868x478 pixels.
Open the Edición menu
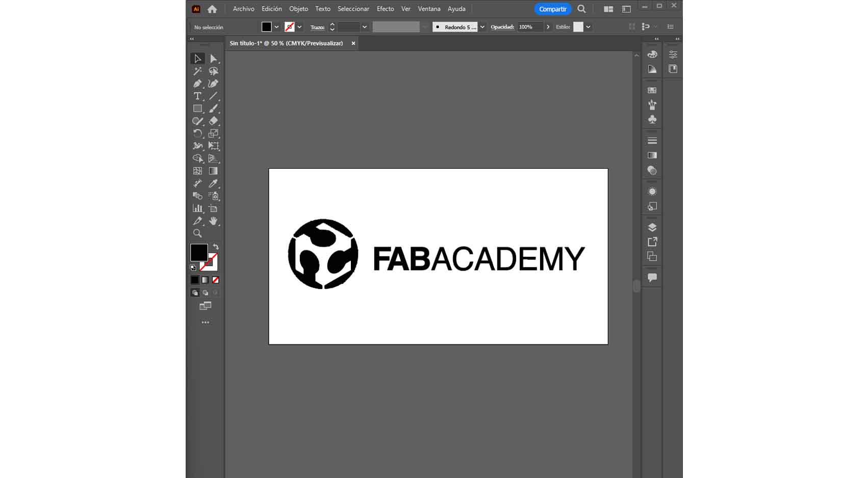[271, 9]
